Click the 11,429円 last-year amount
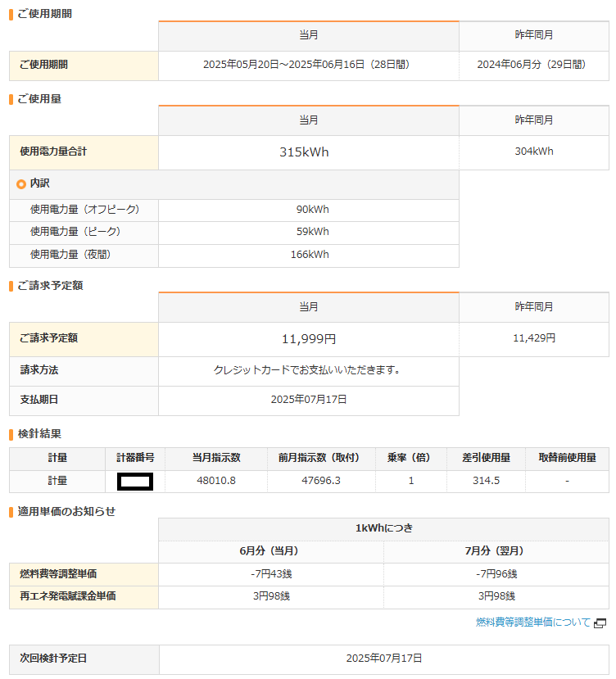616x679 pixels. click(534, 338)
